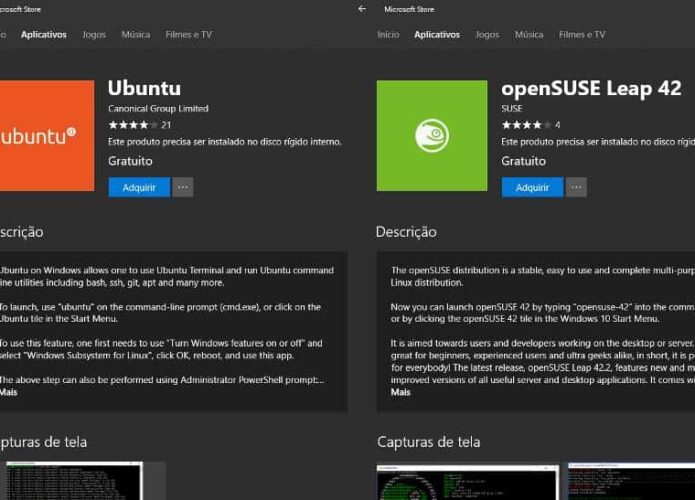
Task: Open the second openSUSE screenshot thumbnail
Action: (x=632, y=481)
